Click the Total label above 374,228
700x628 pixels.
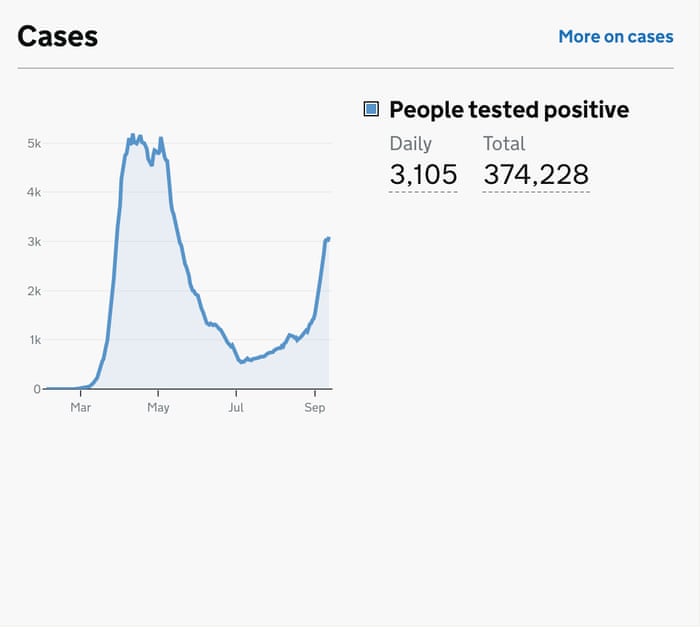(504, 143)
